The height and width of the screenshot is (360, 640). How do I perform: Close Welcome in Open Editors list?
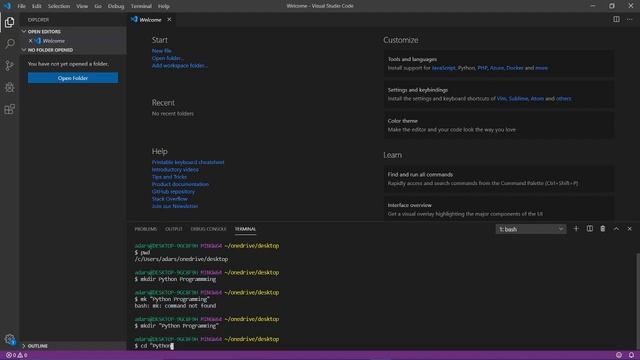tap(30, 41)
